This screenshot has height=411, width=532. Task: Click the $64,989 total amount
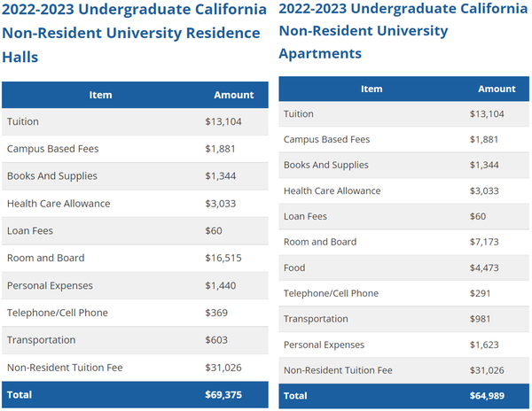489,395
